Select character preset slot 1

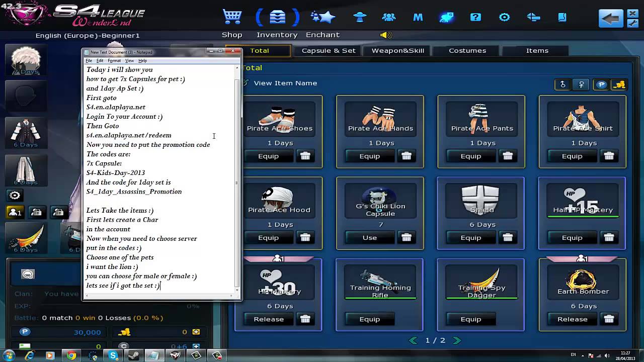click(x=15, y=212)
